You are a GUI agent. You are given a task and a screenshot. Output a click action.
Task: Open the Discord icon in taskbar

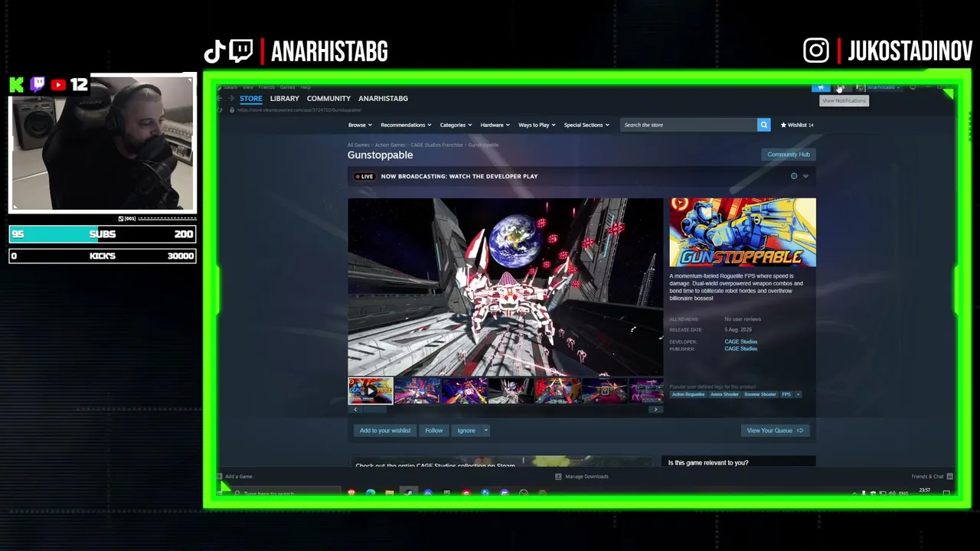tap(505, 493)
